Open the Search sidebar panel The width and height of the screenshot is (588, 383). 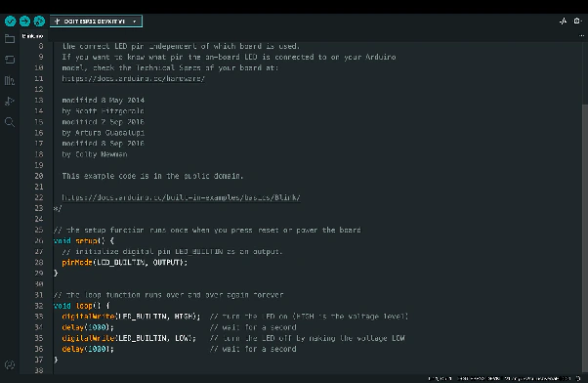pos(10,122)
